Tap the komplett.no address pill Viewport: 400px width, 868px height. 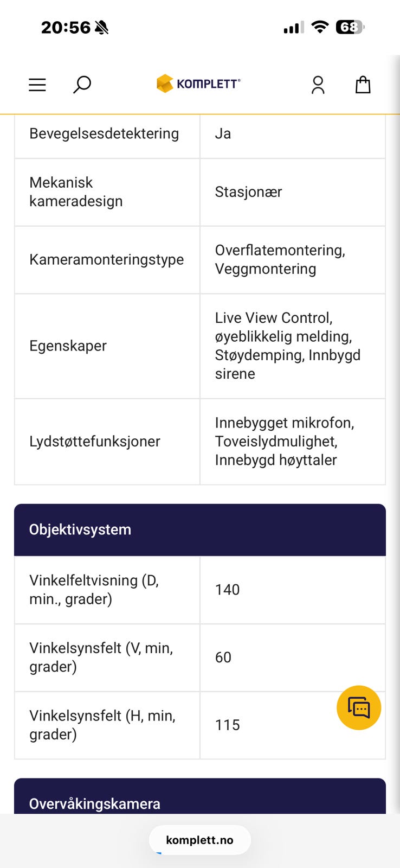[199, 840]
